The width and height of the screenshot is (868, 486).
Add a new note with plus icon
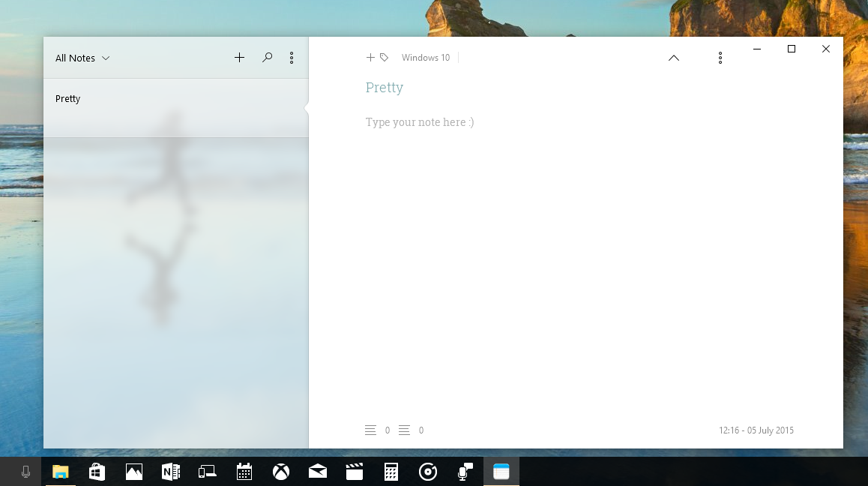239,58
